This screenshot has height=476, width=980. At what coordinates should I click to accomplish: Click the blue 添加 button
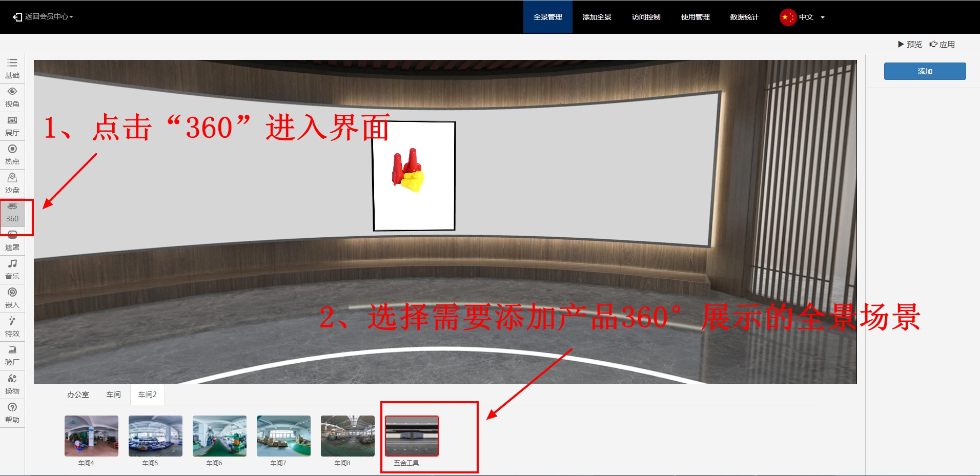coord(925,71)
